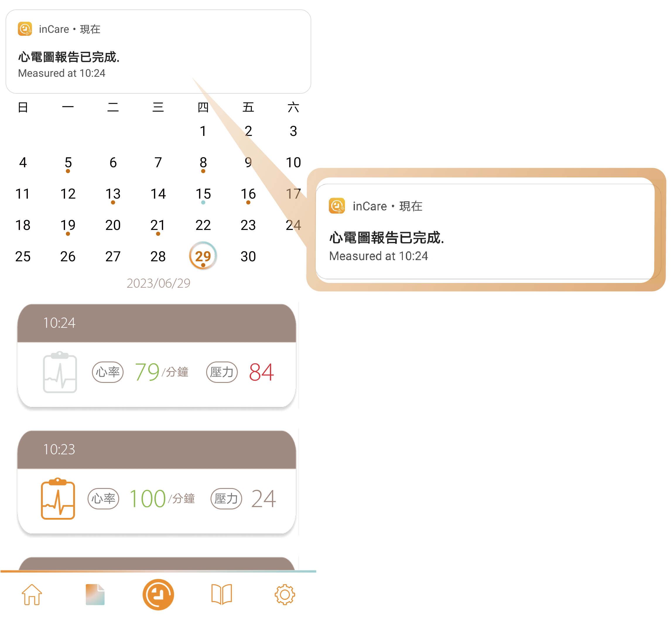
Task: Tap the 心率 label in the 10:24 card
Action: (107, 372)
